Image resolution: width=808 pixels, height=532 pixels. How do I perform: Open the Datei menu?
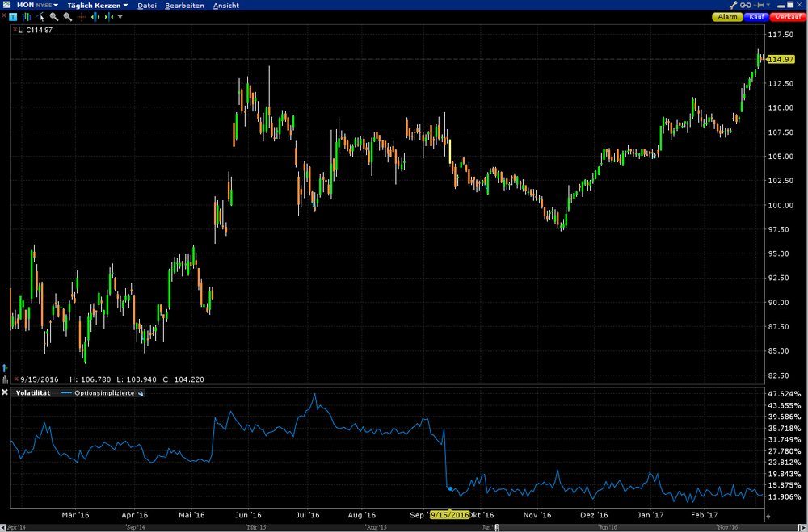click(147, 6)
